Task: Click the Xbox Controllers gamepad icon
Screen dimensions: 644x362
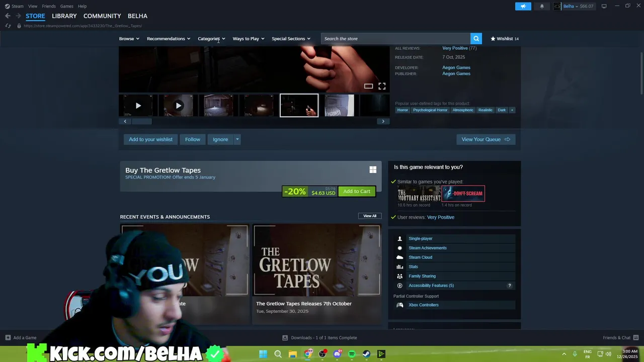Action: [x=400, y=305]
